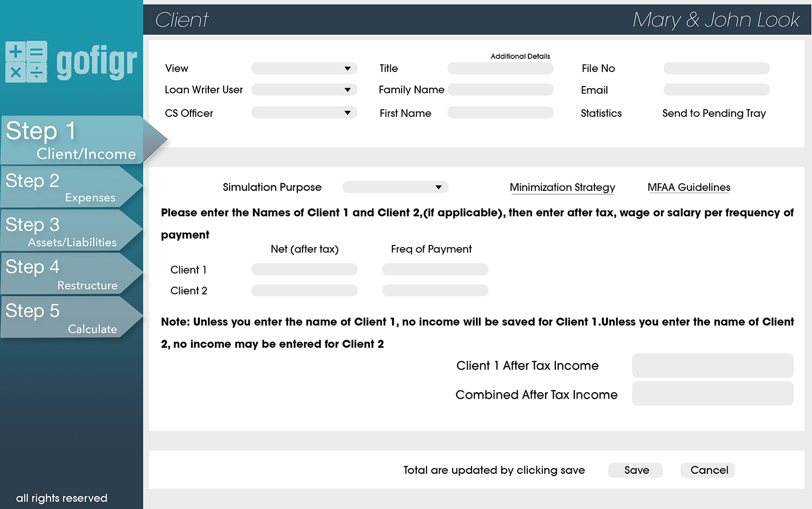This screenshot has height=509, width=812.
Task: Focus the Family Name field
Action: tap(500, 90)
